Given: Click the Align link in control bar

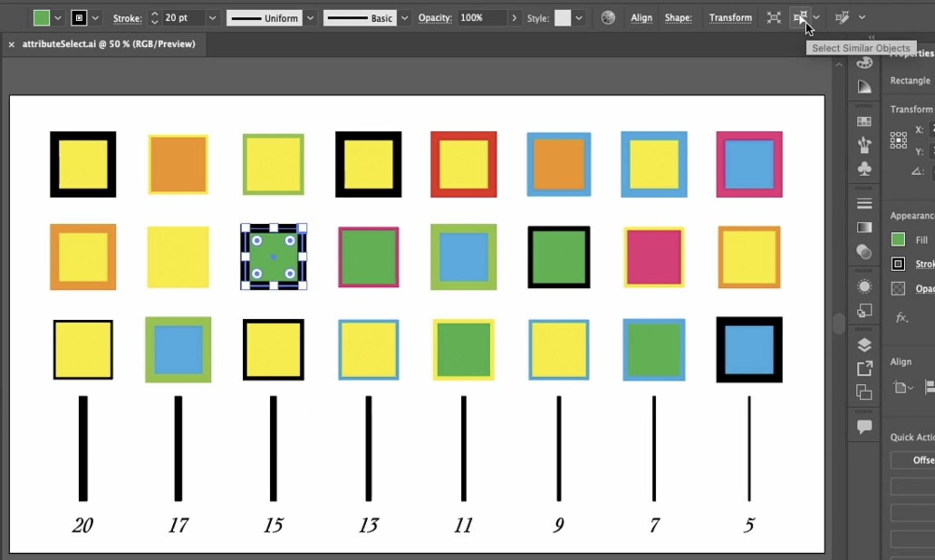Looking at the screenshot, I should [x=641, y=18].
